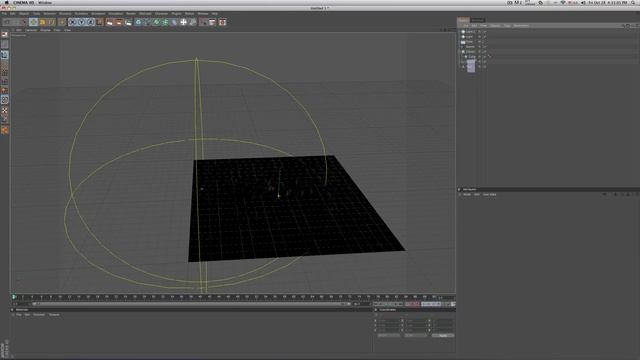Select the Light.1 object row
Screen dimensions: 640x360
[x=470, y=31]
